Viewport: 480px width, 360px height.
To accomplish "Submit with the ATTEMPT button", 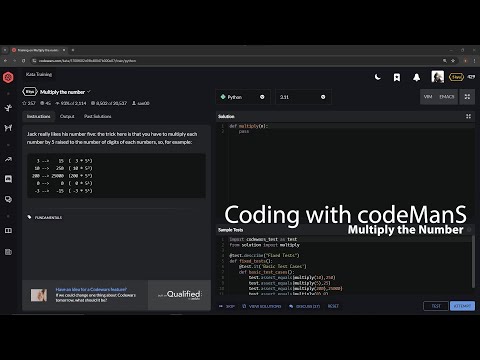I will (x=462, y=306).
